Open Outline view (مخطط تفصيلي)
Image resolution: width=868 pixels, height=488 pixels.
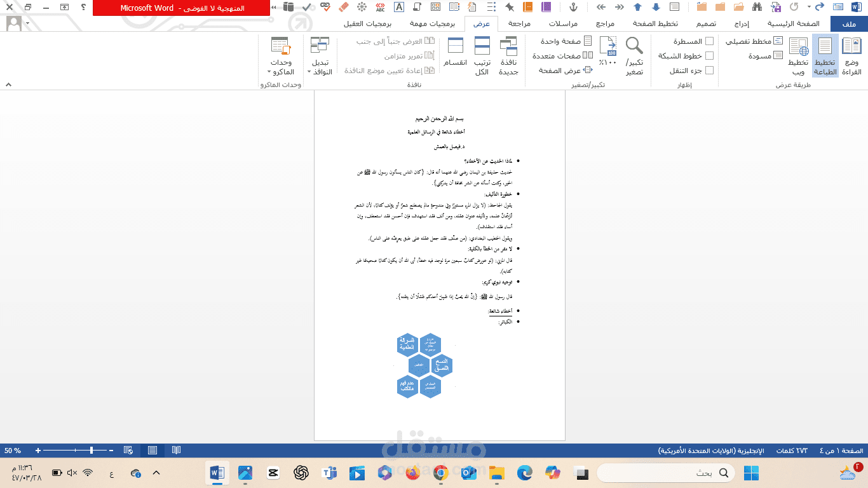click(x=754, y=41)
